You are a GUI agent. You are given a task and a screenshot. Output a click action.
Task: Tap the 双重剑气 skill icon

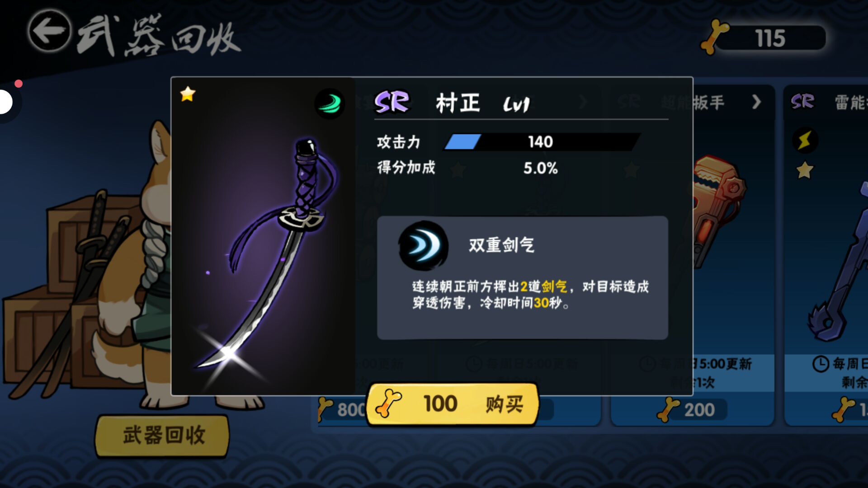tap(423, 246)
